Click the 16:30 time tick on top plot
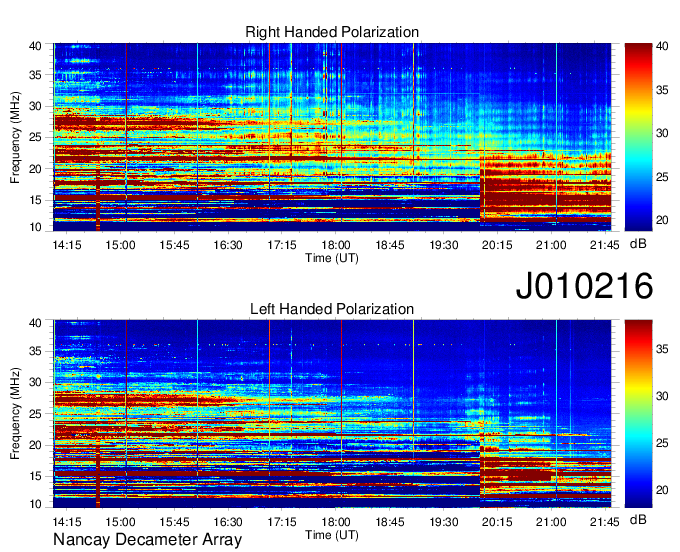680x552 pixels. tap(228, 245)
